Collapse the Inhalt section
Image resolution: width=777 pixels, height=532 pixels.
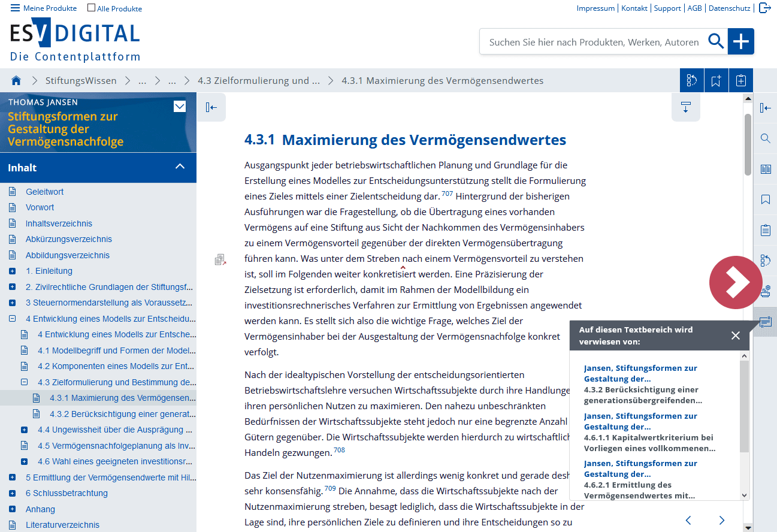click(180, 167)
